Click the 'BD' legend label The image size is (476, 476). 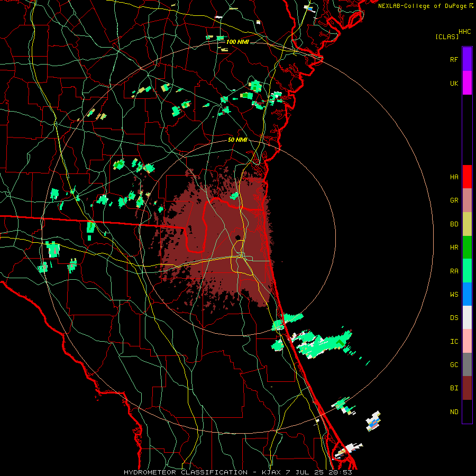point(454,224)
